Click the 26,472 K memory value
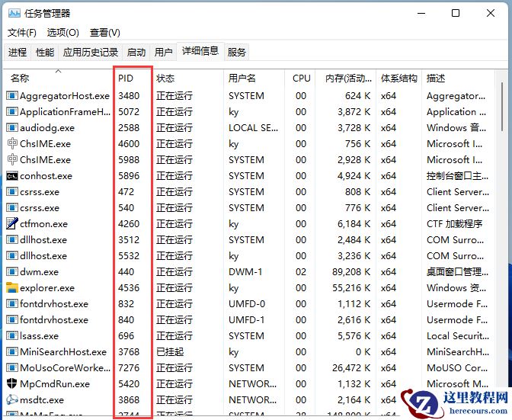This screenshot has height=420, width=512. [351, 367]
